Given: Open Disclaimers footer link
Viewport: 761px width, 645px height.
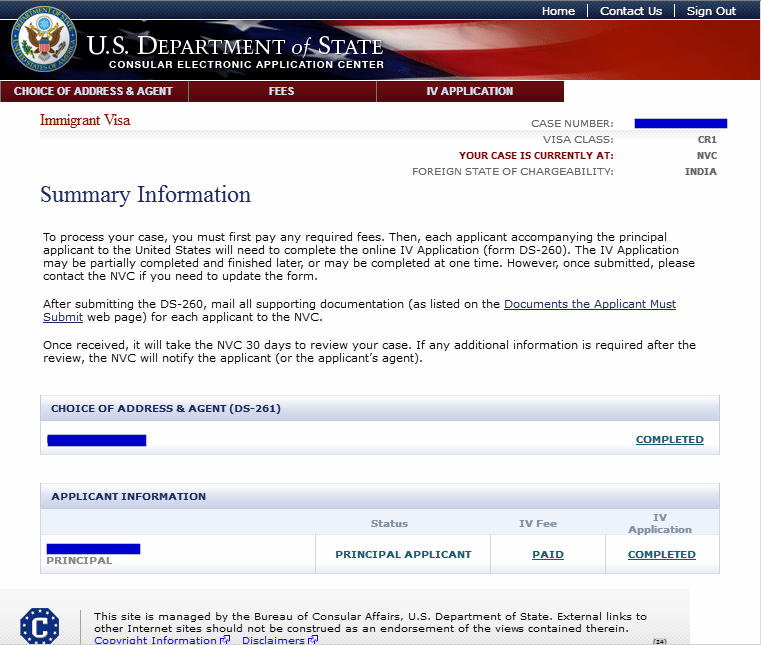Looking at the screenshot, I should [273, 640].
